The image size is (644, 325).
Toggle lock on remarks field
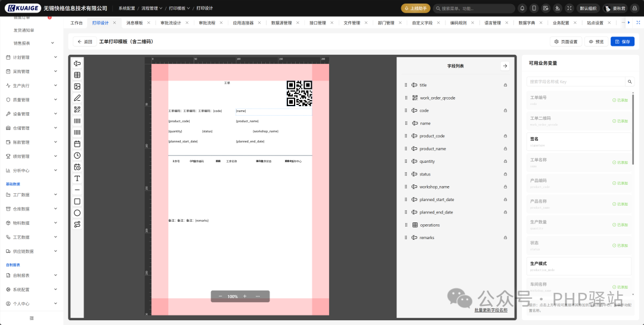(505, 238)
